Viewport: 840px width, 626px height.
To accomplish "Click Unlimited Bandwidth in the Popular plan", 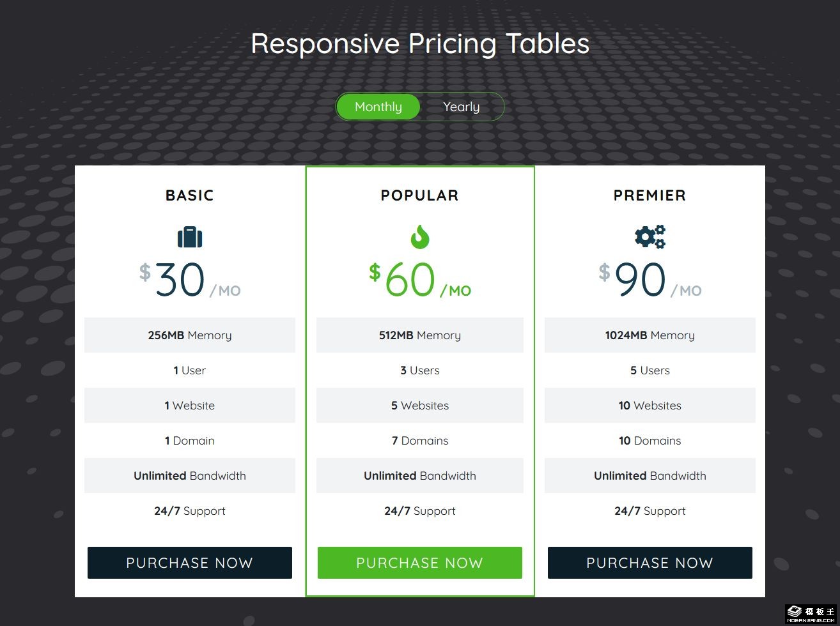I will pyautogui.click(x=420, y=476).
